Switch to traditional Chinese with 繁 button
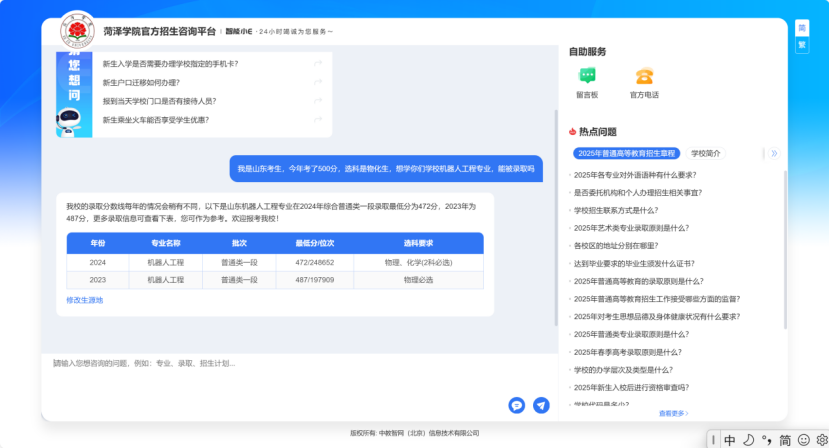This screenshot has width=829, height=448. (802, 44)
